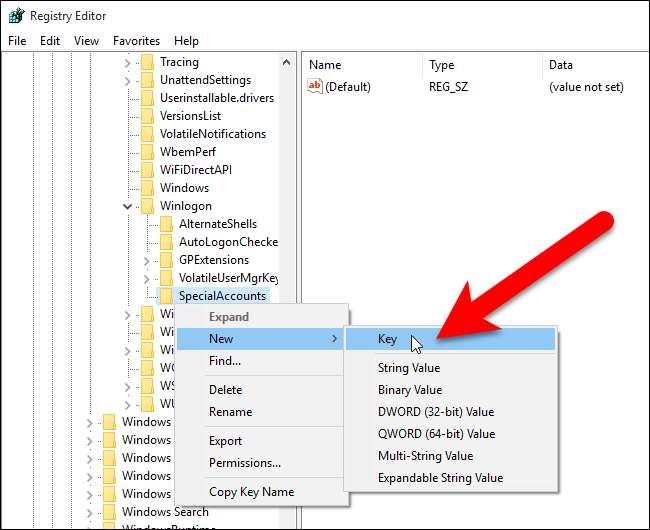This screenshot has width=650, height=530.
Task: Open the New submenu arrow
Action: click(x=334, y=339)
